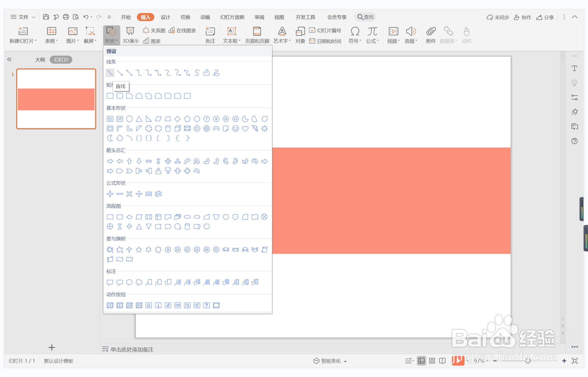Select the rounded rectangle shape
The width and height of the screenshot is (588, 377).
pyautogui.click(x=120, y=96)
